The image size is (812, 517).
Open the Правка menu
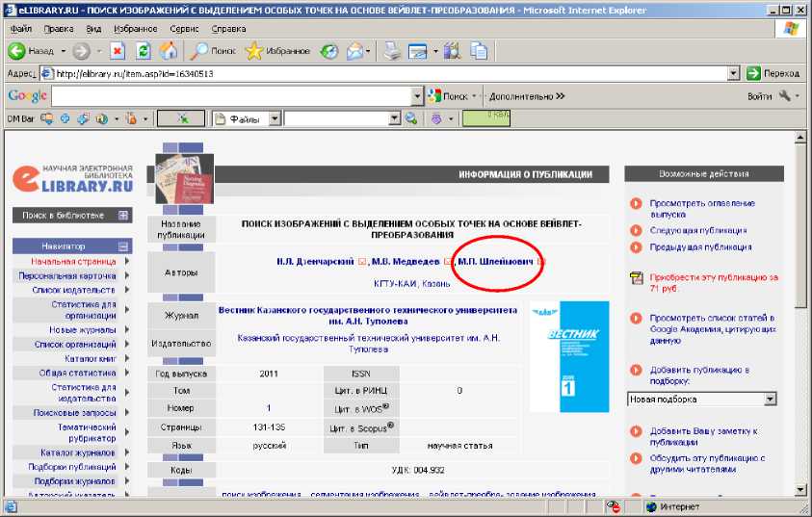[x=59, y=29]
